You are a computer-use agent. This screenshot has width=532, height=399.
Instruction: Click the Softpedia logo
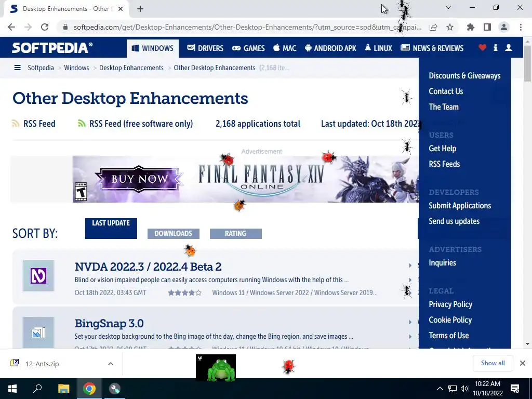[x=52, y=48]
